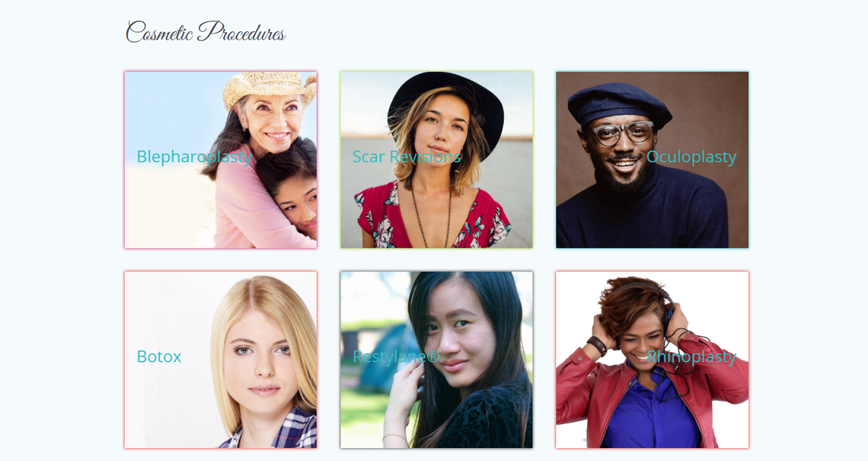Click the navy beret in Oculoplasty photo
Image resolution: width=868 pixels, height=461 pixels.
(x=617, y=104)
